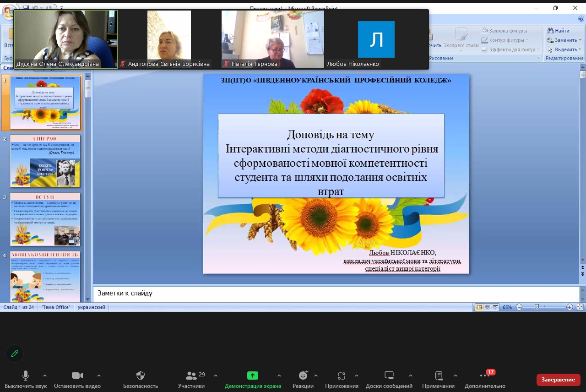Click the author text Любов НІКОЛАЄНКО on slide
The height and width of the screenshot is (392, 586).
[x=402, y=253]
